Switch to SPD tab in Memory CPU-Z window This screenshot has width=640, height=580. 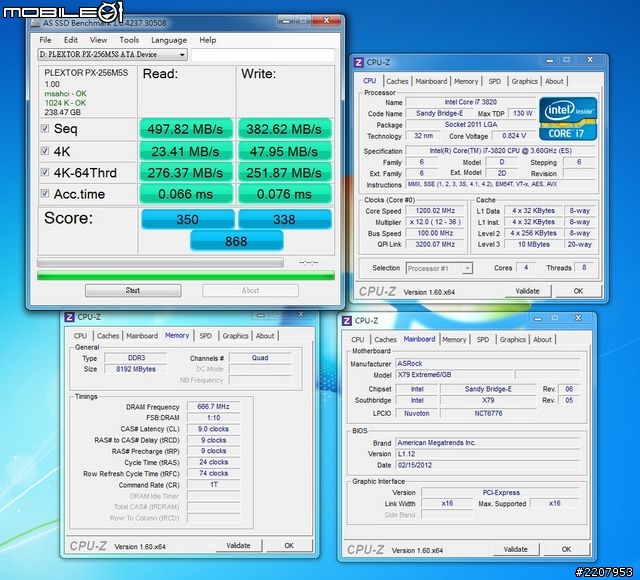coord(205,336)
